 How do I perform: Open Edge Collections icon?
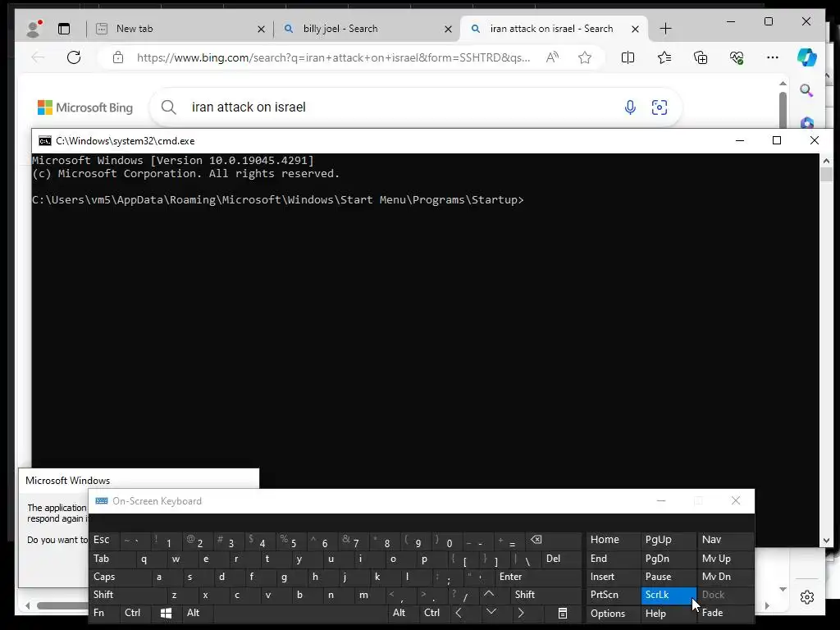[x=701, y=57]
